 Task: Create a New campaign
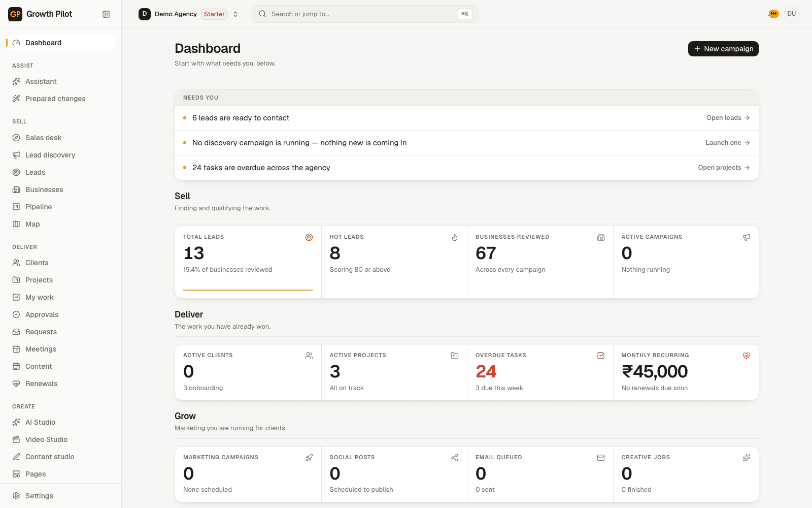(723, 49)
